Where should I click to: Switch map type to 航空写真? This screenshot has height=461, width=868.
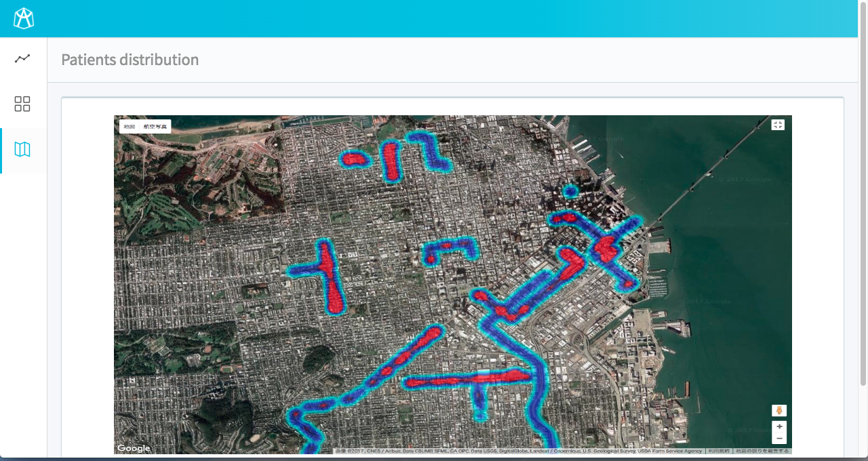pyautogui.click(x=155, y=126)
